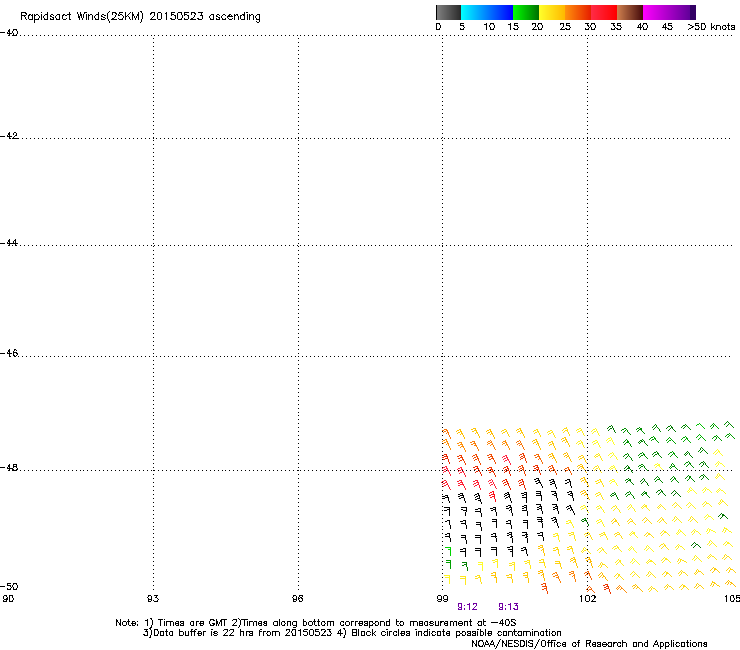Click the -50 latitude axis label
The image size is (740, 650).
pyautogui.click(x=9, y=586)
